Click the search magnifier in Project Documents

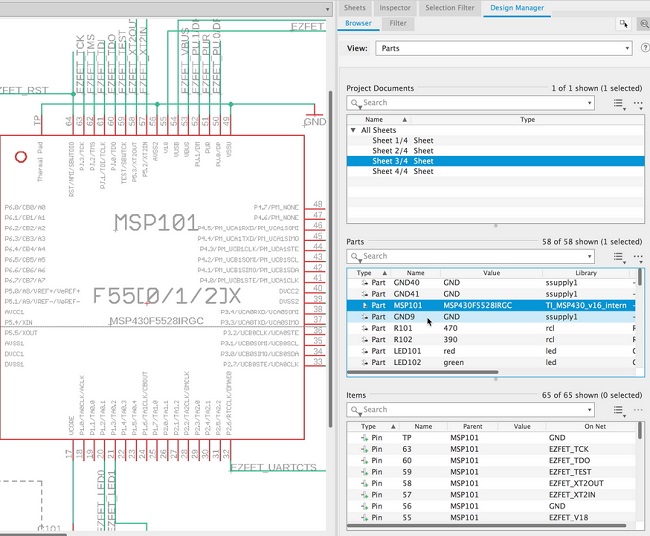tap(355, 103)
